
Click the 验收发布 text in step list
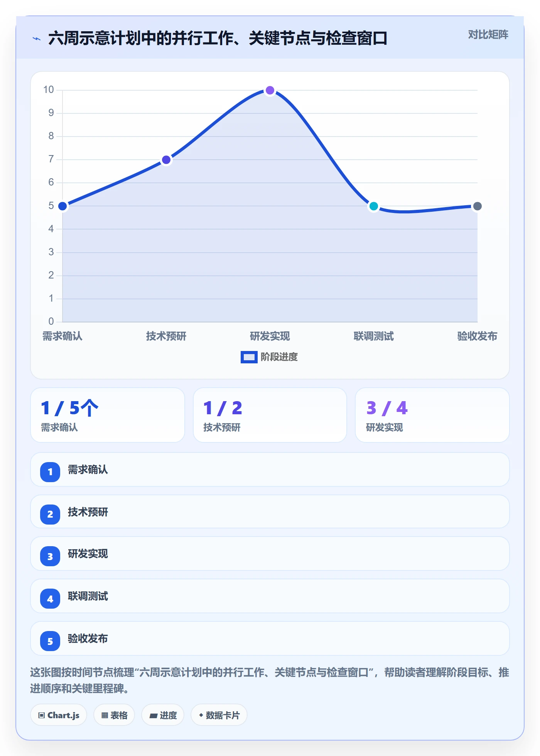pyautogui.click(x=88, y=639)
